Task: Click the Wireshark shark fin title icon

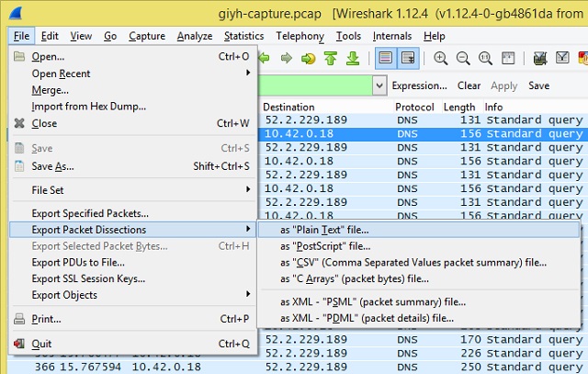Action: (x=16, y=14)
